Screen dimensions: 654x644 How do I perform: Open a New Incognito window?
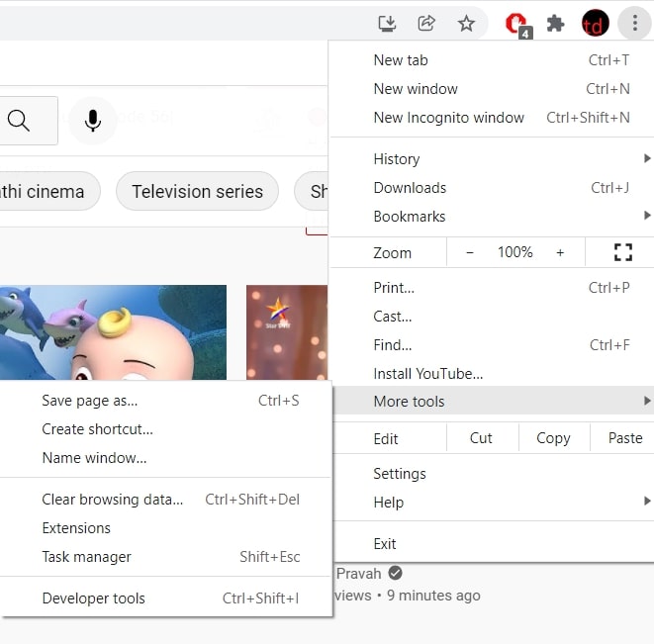pyautogui.click(x=492, y=118)
